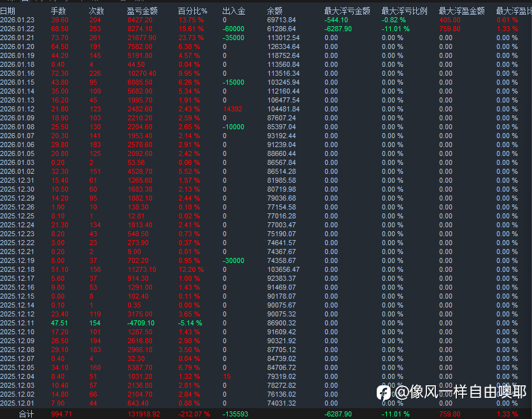Click the 出入金 column header

[234, 11]
